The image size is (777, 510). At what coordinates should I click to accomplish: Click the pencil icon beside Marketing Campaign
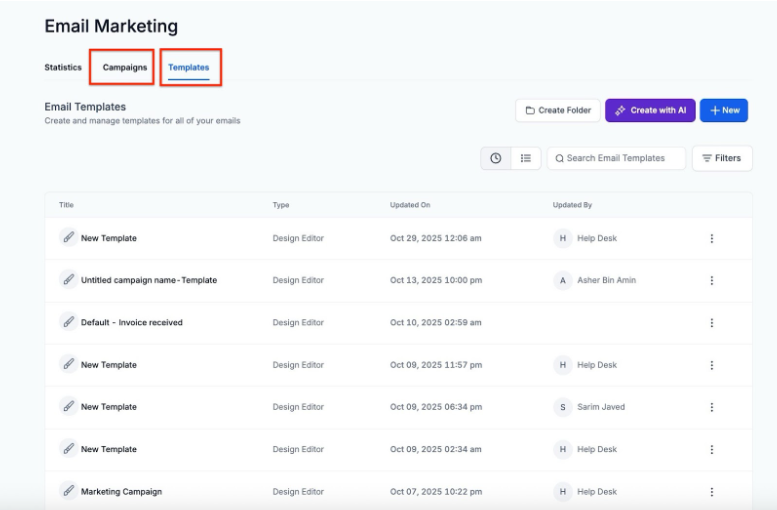pyautogui.click(x=68, y=491)
